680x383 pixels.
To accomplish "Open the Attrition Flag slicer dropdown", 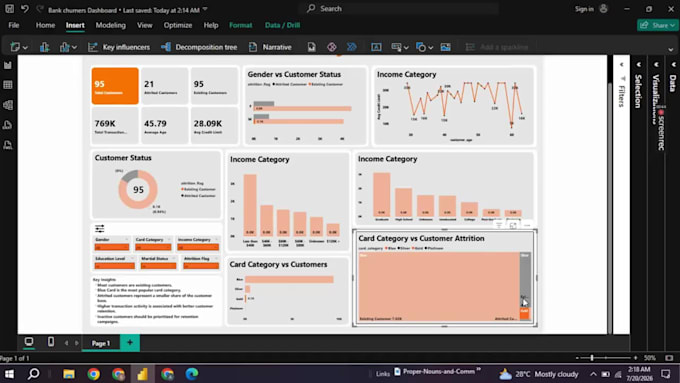I will coord(201,266).
